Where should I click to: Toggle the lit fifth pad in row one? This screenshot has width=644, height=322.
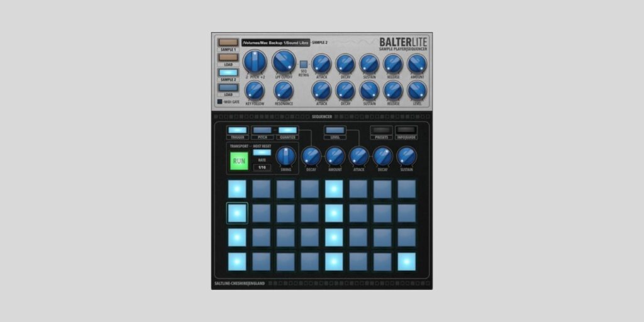pos(334,189)
